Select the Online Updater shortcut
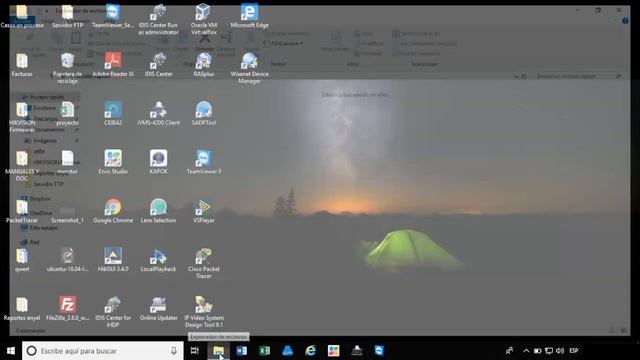640x360 pixels. pyautogui.click(x=158, y=309)
